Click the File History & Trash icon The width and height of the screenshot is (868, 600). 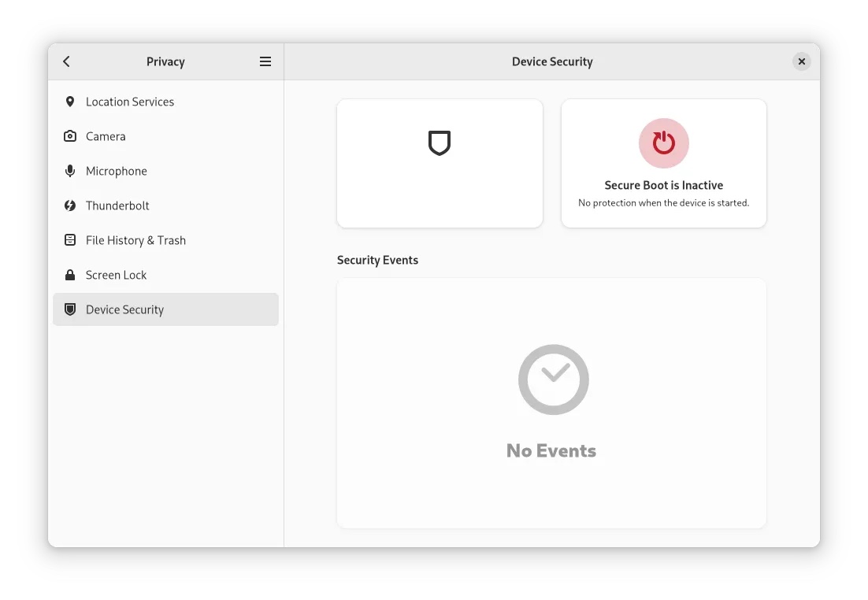point(70,240)
